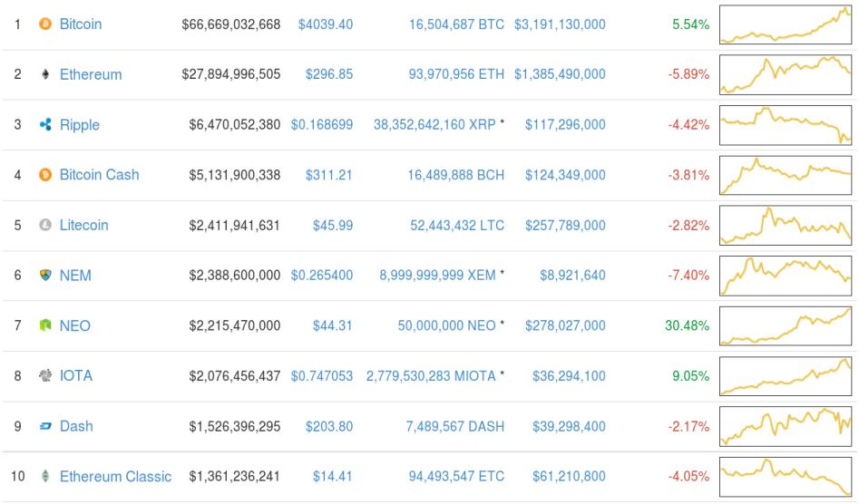Image resolution: width=859 pixels, height=504 pixels.
Task: Click the NEM shield icon
Action: (x=45, y=276)
